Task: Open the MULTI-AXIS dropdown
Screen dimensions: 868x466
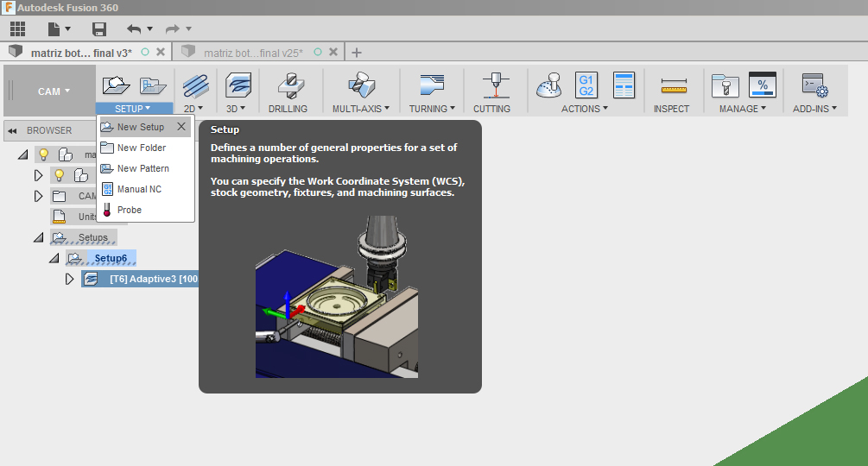Action: click(x=361, y=109)
